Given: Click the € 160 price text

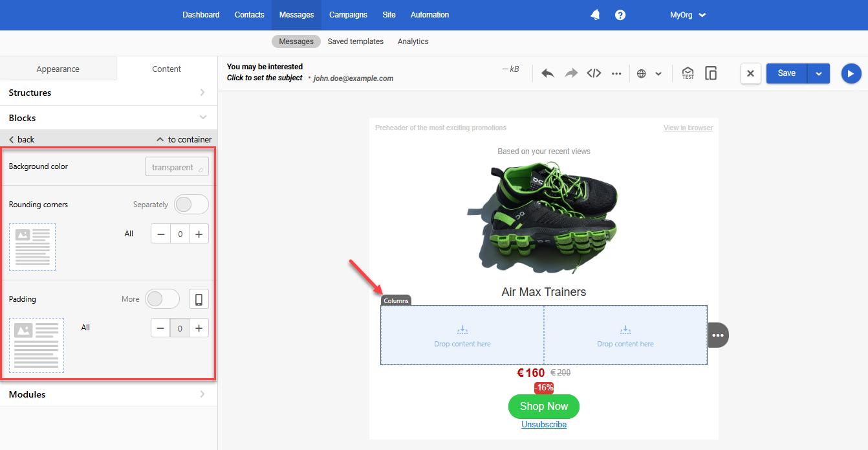Looking at the screenshot, I should tap(531, 373).
